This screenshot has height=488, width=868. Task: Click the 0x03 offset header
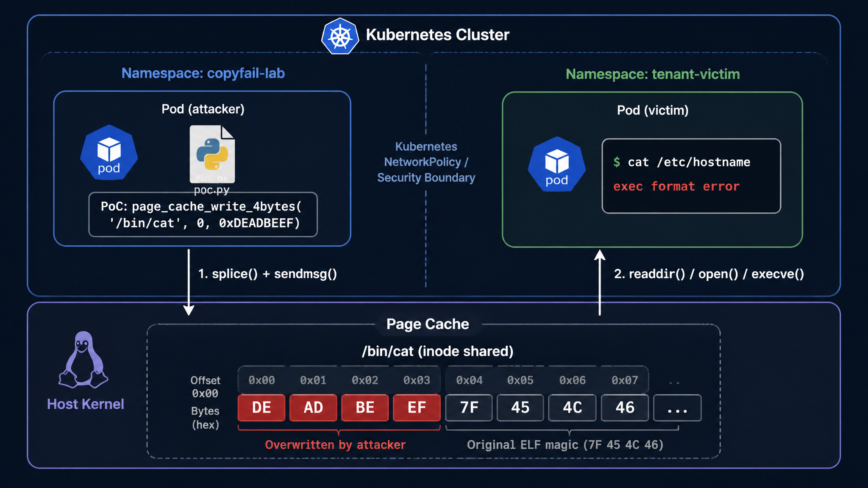click(x=417, y=380)
